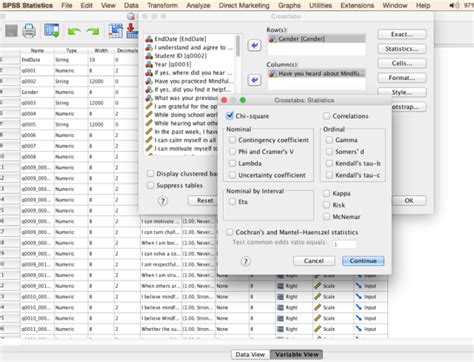
Task: Click the variable list scrollbar in Crosstabs
Action: [x=238, y=46]
